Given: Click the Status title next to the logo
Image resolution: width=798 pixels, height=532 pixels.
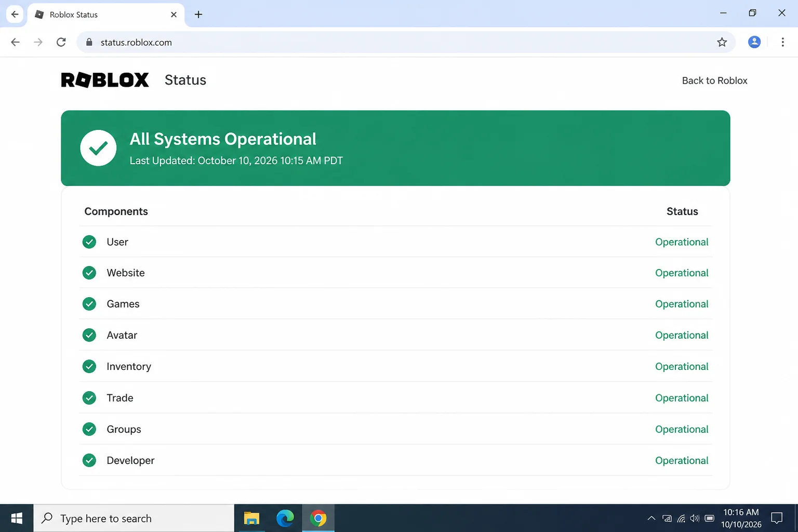Looking at the screenshot, I should pos(185,80).
